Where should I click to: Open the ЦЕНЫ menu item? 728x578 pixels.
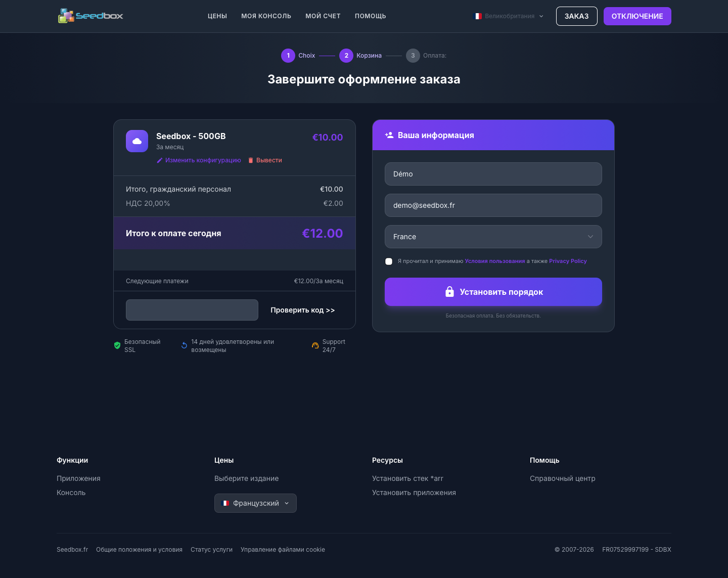(x=217, y=16)
